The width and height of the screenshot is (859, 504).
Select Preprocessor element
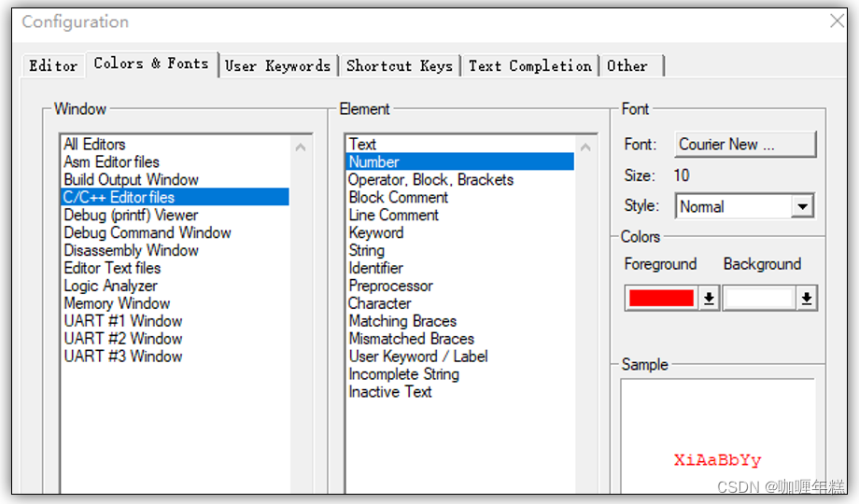click(x=460, y=286)
